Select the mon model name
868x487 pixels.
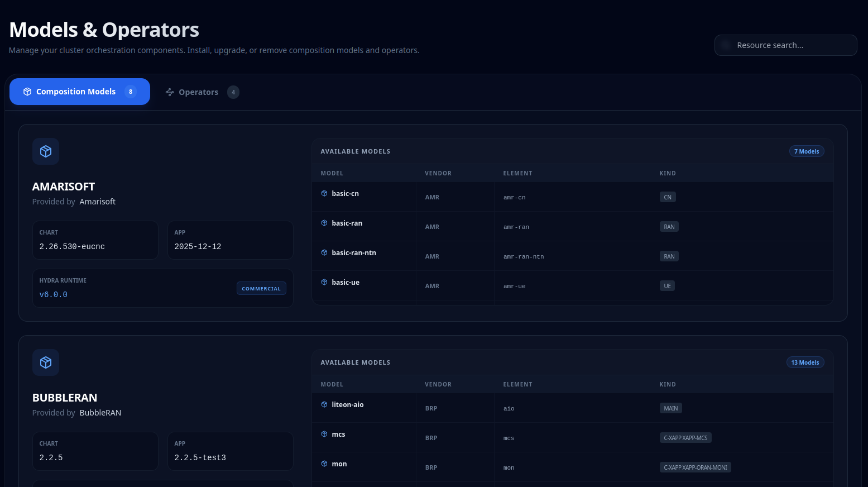339,464
